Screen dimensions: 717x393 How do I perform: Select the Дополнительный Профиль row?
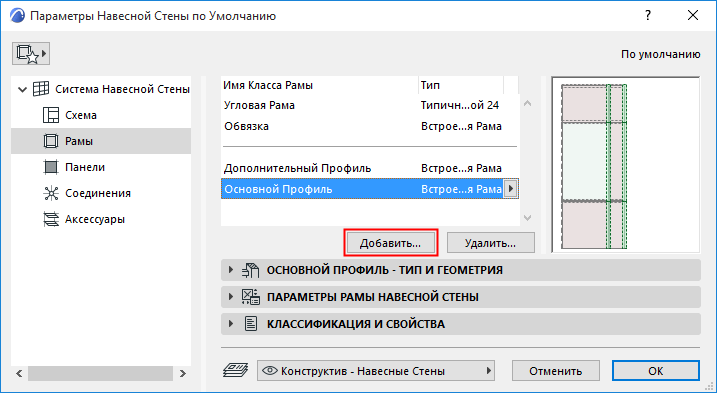[x=370, y=168]
